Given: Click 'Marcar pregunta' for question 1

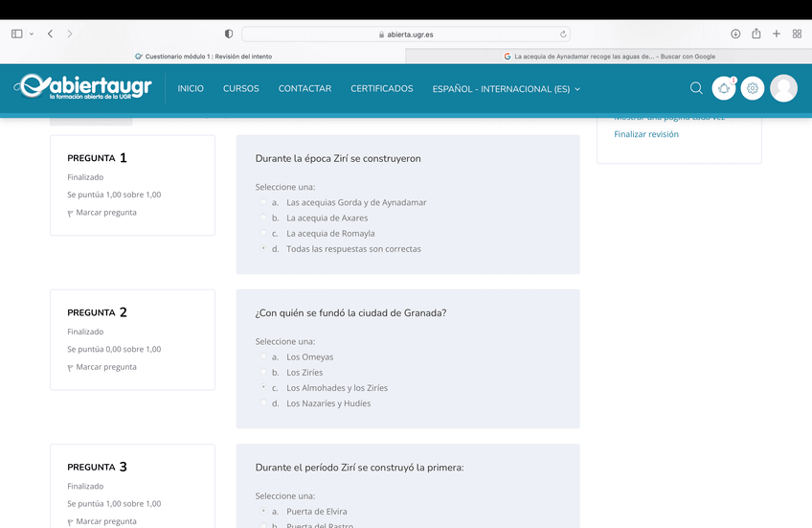Looking at the screenshot, I should click(x=105, y=213).
